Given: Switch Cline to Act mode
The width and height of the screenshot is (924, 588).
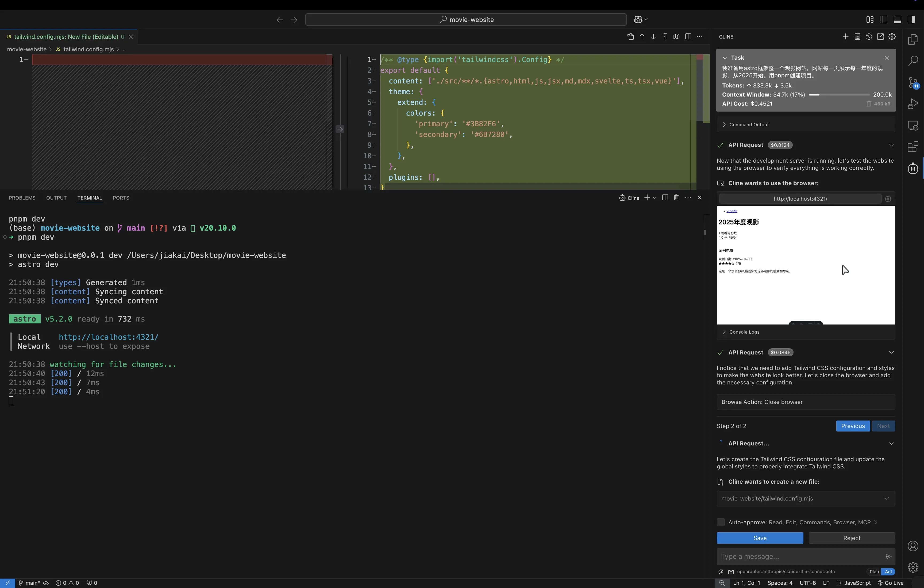Looking at the screenshot, I should 888,571.
